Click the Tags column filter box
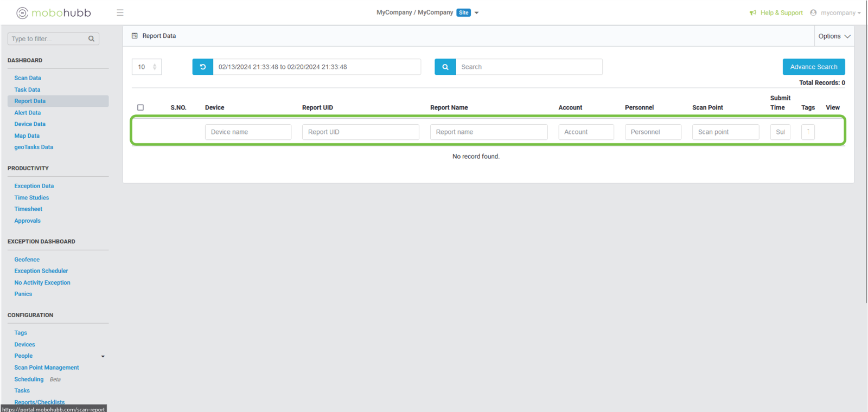The image size is (868, 412). tap(808, 132)
